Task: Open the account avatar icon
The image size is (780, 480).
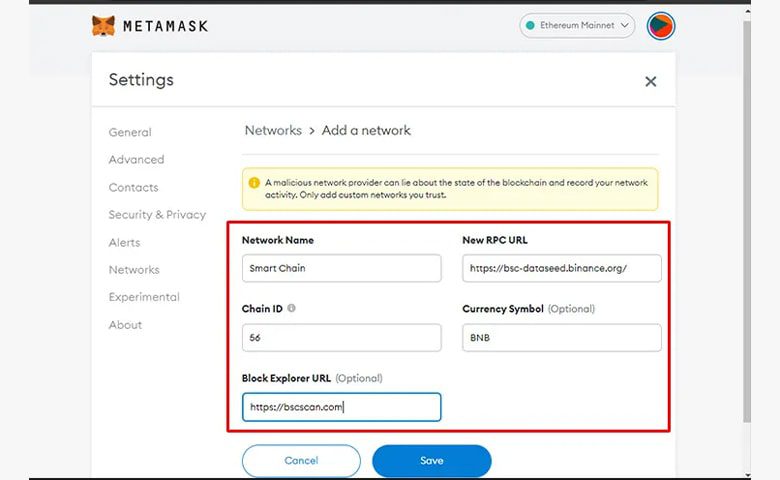Action: click(661, 25)
